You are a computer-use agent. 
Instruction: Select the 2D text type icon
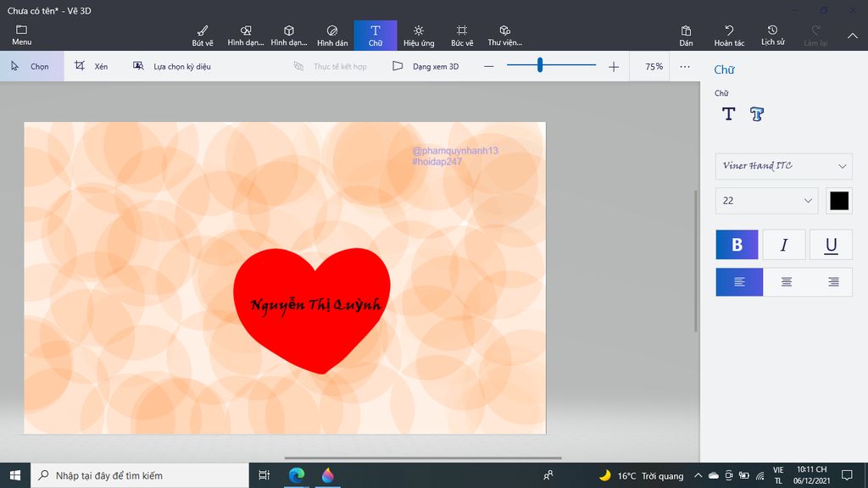click(728, 114)
